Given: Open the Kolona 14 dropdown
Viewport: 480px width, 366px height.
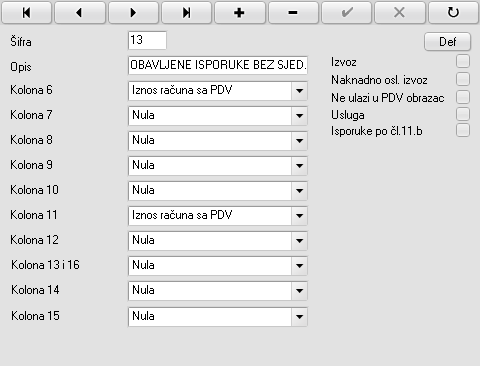Looking at the screenshot, I should (299, 291).
